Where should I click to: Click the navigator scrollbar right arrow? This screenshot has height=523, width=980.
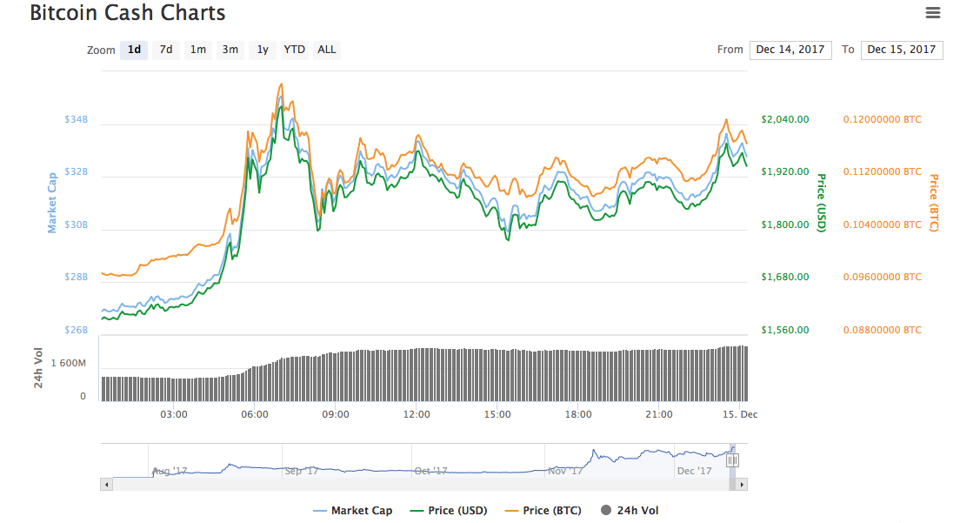742,484
